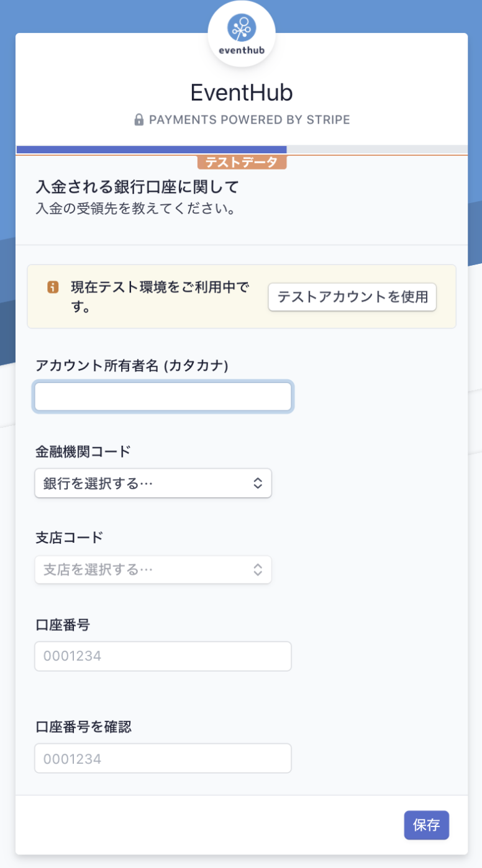Click the chevron arrows on branch selector
Image resolution: width=482 pixels, height=868 pixels.
tap(258, 569)
